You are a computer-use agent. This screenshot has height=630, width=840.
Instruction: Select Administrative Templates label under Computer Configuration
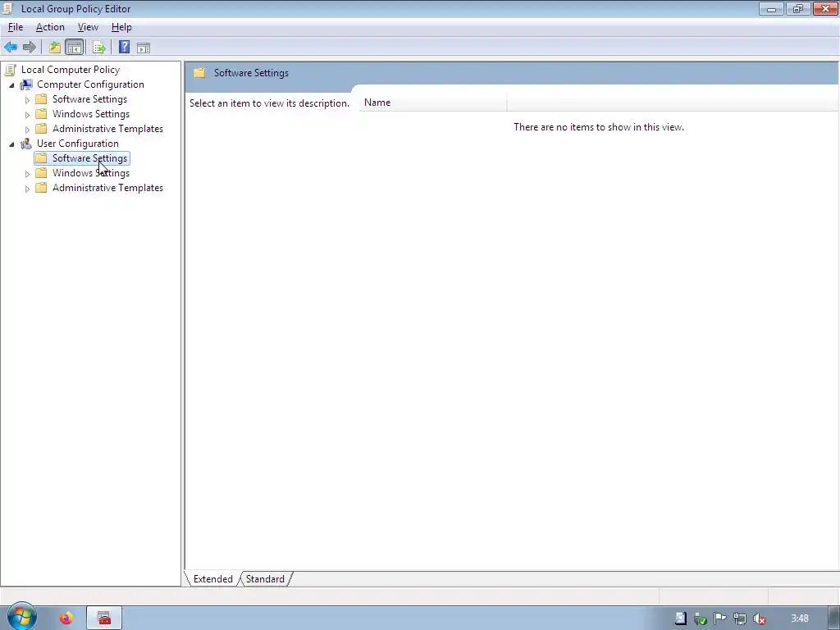point(107,129)
